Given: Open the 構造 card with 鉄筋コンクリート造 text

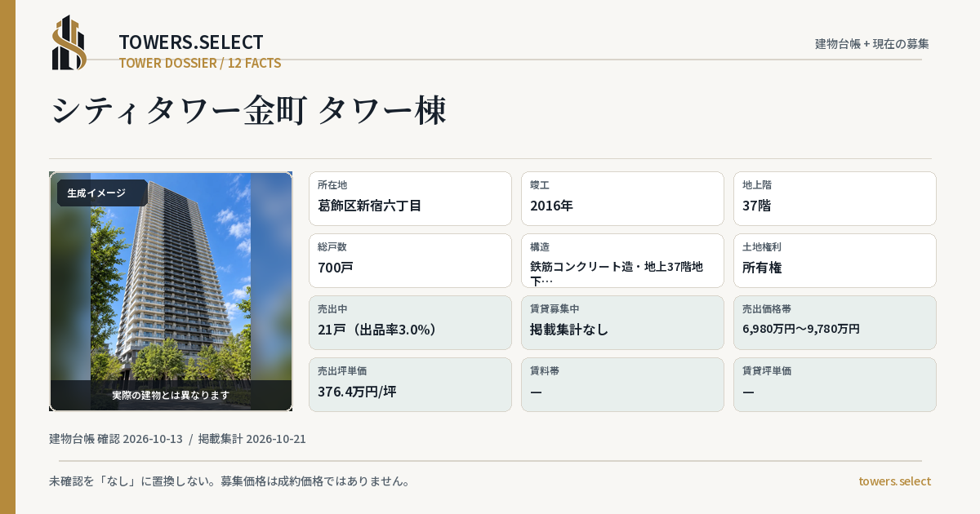Looking at the screenshot, I should 622,260.
